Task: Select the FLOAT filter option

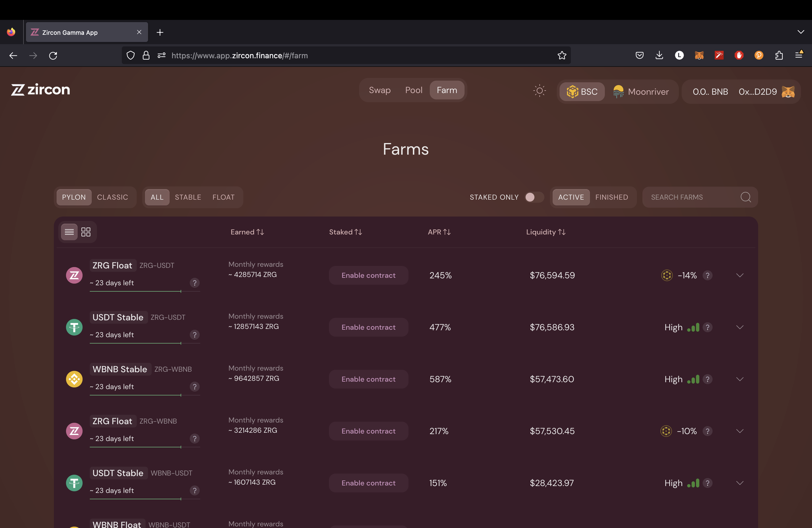Action: coord(223,197)
